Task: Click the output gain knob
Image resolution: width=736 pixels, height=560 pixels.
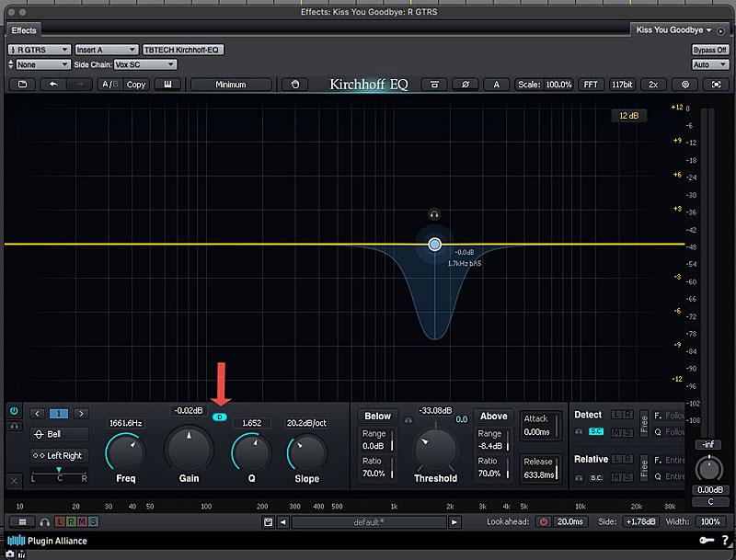Action: click(x=708, y=469)
